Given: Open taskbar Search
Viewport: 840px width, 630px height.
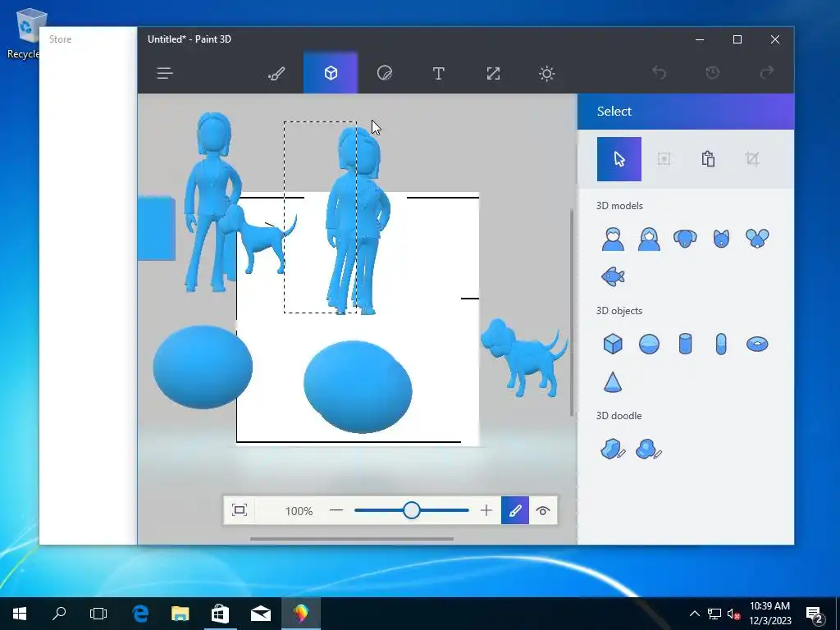Looking at the screenshot, I should click(x=59, y=614).
